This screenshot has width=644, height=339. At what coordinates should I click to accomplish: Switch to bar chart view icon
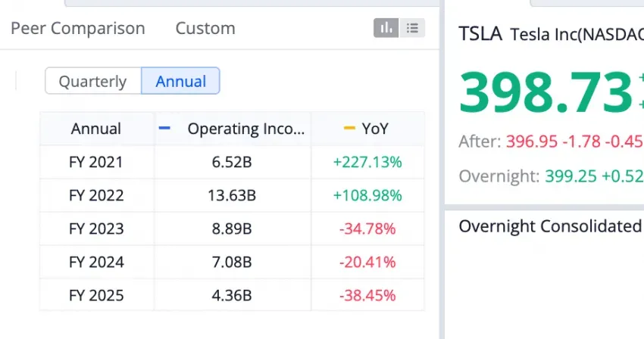tap(386, 28)
